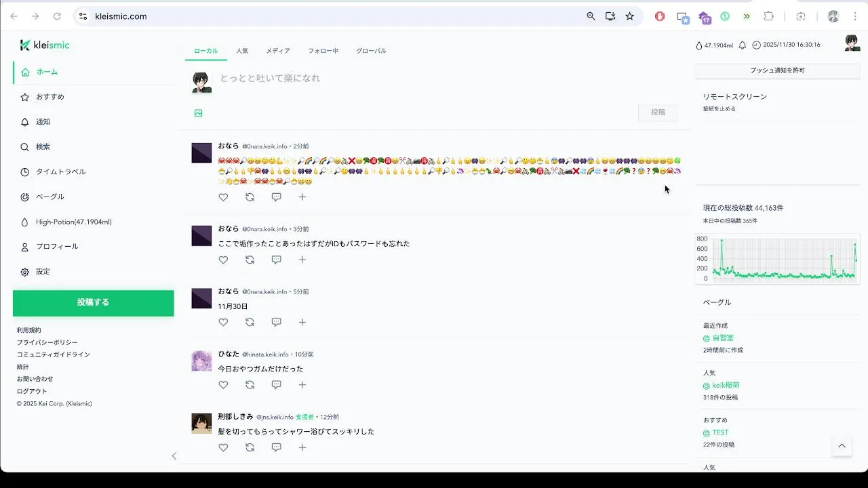Open notifications bell in top header
Screen dimensions: 868x488
tap(743, 45)
